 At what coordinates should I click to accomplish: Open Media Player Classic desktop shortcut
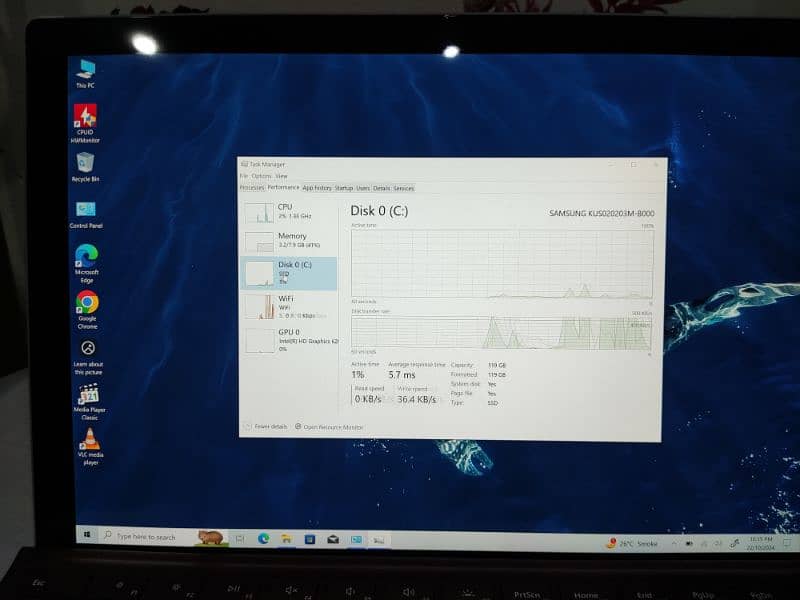(x=89, y=402)
